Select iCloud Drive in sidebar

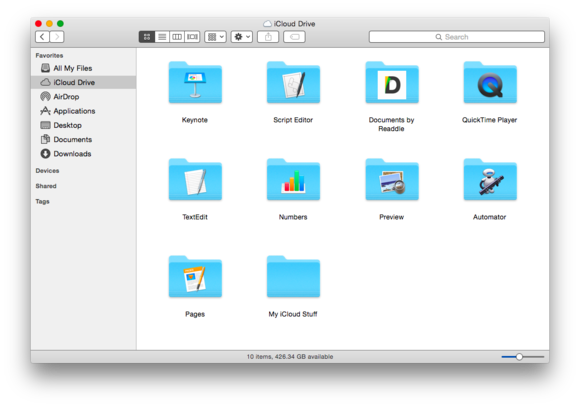84,82
